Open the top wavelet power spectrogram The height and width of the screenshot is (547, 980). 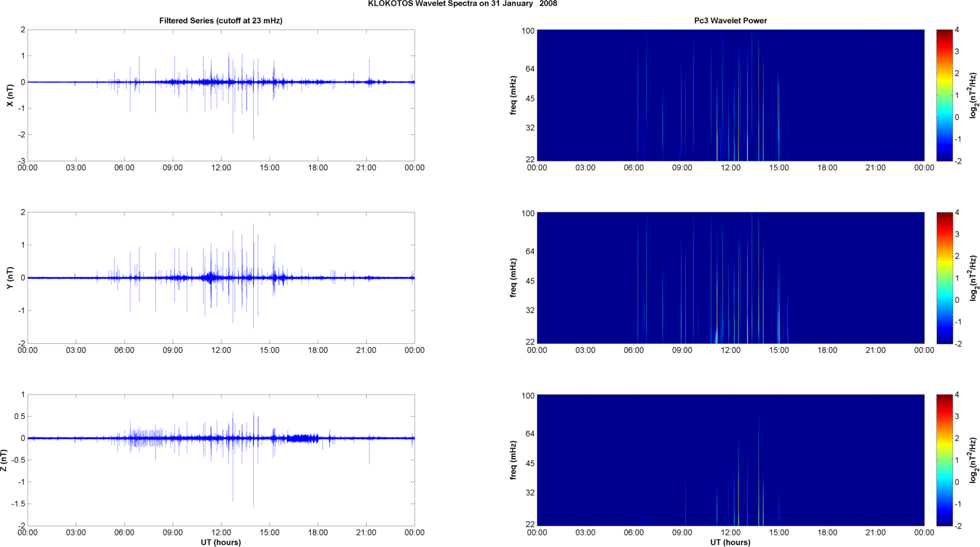(730, 95)
